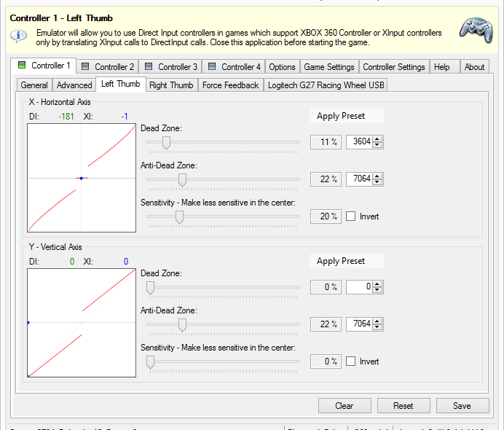Increase Y axis Dead Zone value 0
Viewport: 504px width, 430px height.
coord(377,284)
